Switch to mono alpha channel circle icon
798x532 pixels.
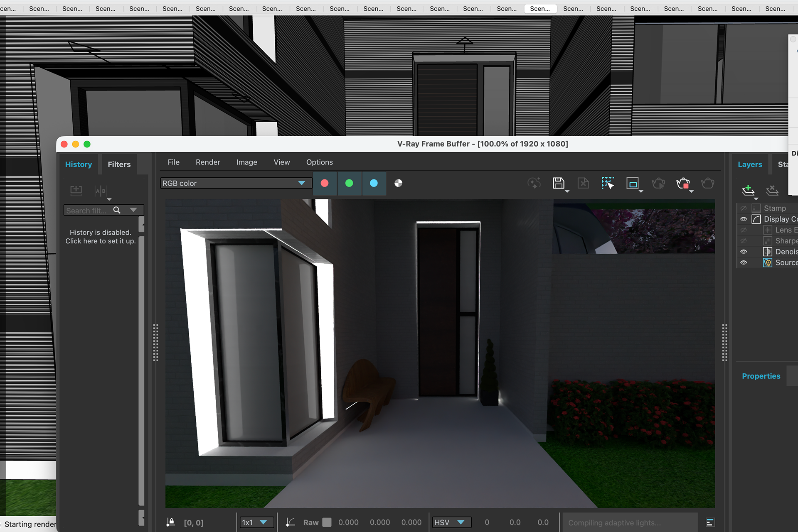tap(398, 183)
